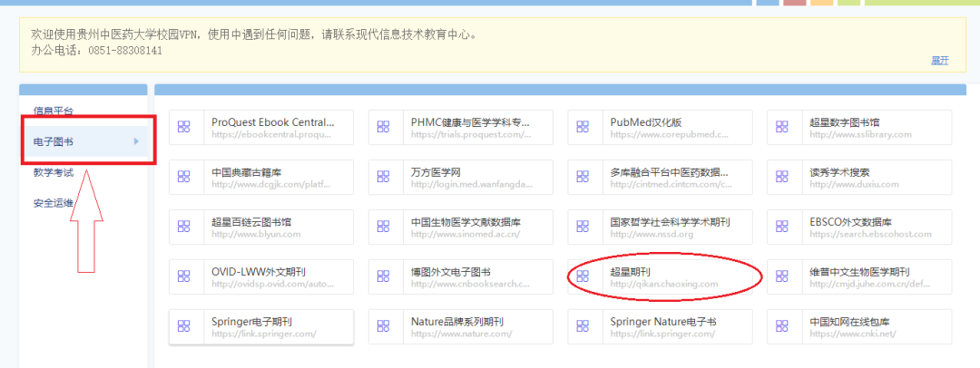
Task: Click the grid icon next to EBSCO外文数据库
Action: [782, 227]
